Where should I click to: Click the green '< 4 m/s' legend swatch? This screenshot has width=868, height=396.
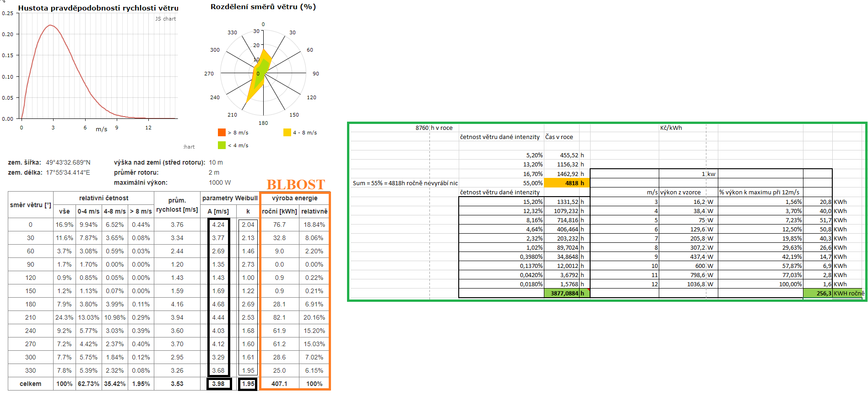(222, 145)
